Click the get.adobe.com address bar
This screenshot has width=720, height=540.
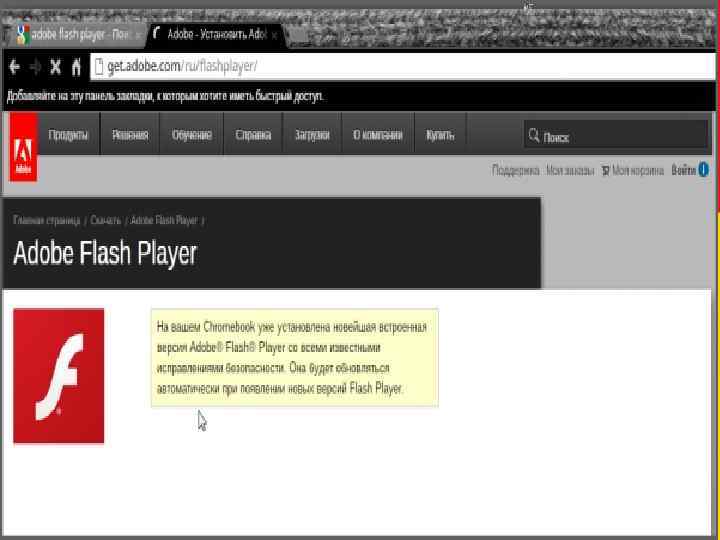click(x=402, y=67)
